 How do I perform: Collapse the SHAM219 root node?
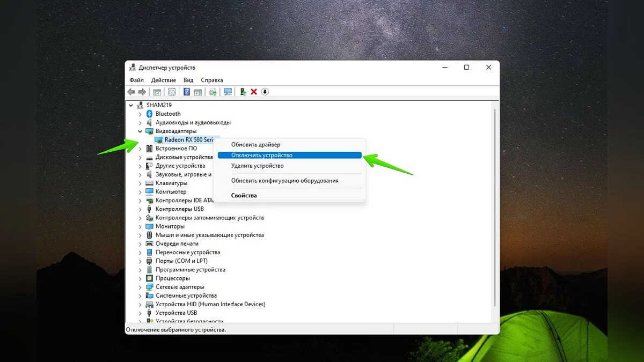coord(131,105)
